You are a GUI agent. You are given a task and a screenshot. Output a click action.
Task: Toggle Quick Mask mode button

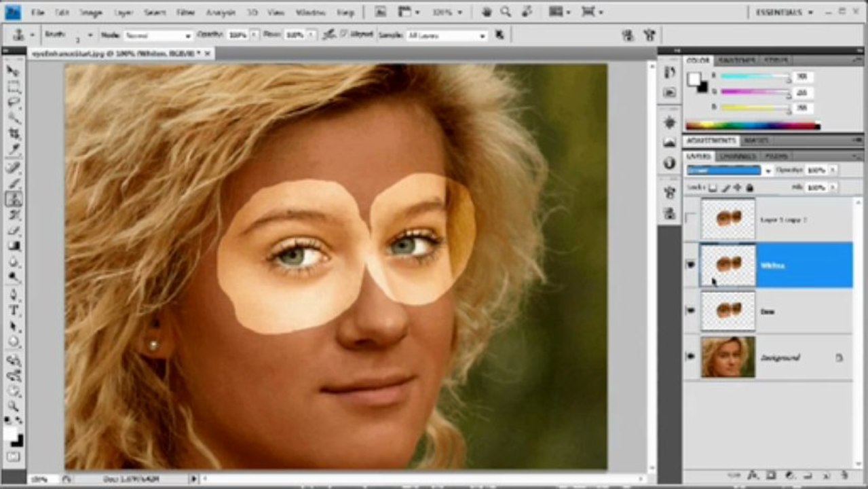pos(14,457)
